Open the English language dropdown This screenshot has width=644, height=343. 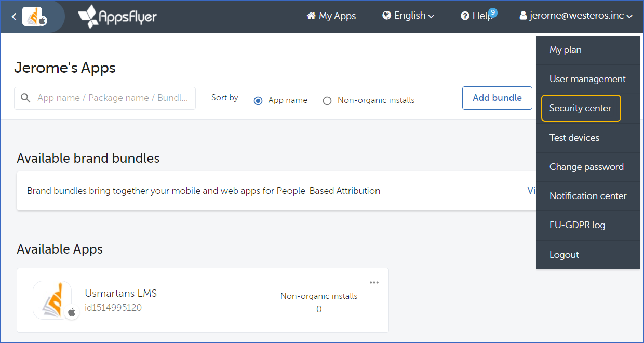[x=408, y=16]
